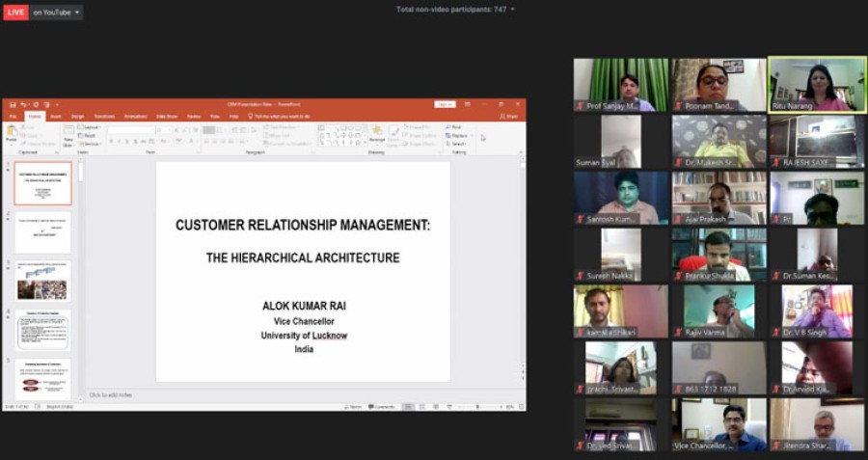Expand the 'on YouTube' live dropdown
Image resolution: width=868 pixels, height=460 pixels.
[x=56, y=13]
